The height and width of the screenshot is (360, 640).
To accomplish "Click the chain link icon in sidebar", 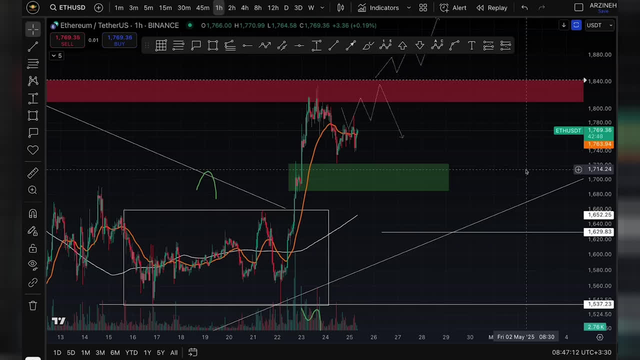I will point(33,282).
